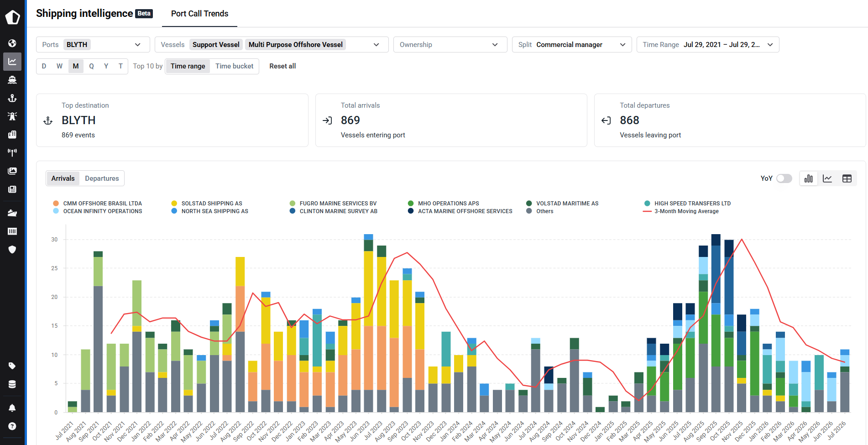Open the Time Range dropdown
868x445 pixels.
tap(708, 45)
